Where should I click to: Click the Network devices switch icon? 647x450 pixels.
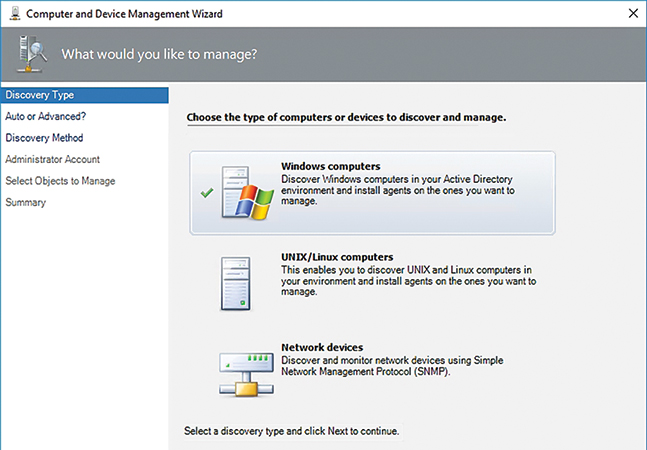(x=246, y=374)
